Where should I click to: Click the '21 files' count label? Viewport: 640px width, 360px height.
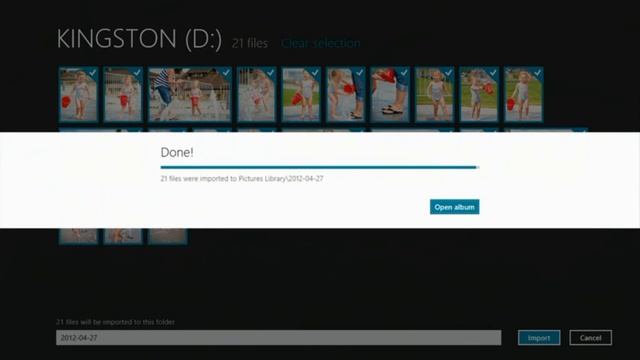pyautogui.click(x=250, y=43)
